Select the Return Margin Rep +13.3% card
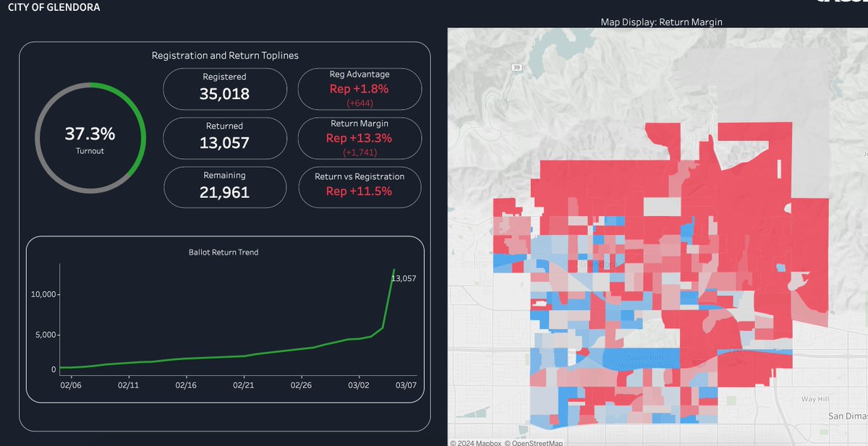Viewport: 868px width, 446px height. pos(359,137)
